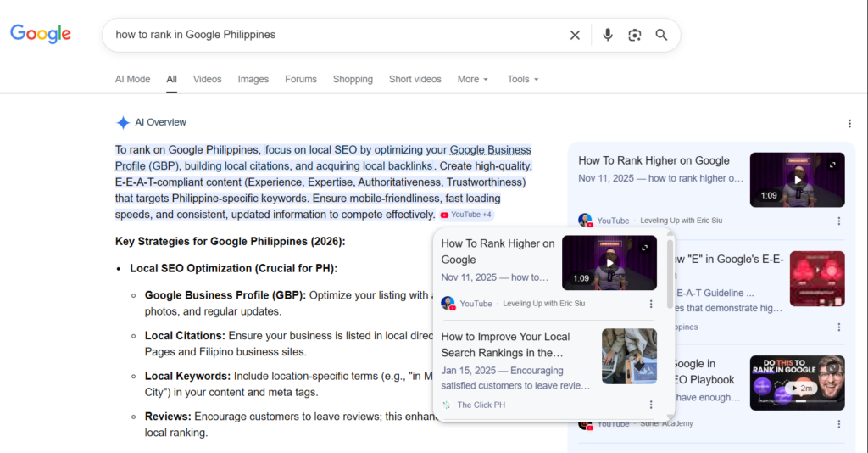
Task: Click The Click PH article thumbnail
Action: pos(630,356)
